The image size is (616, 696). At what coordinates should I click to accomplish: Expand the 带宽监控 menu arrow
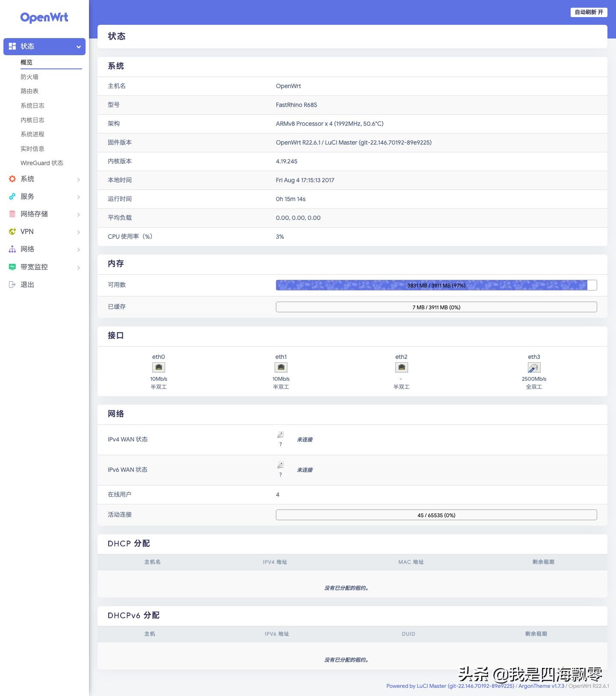tap(79, 267)
